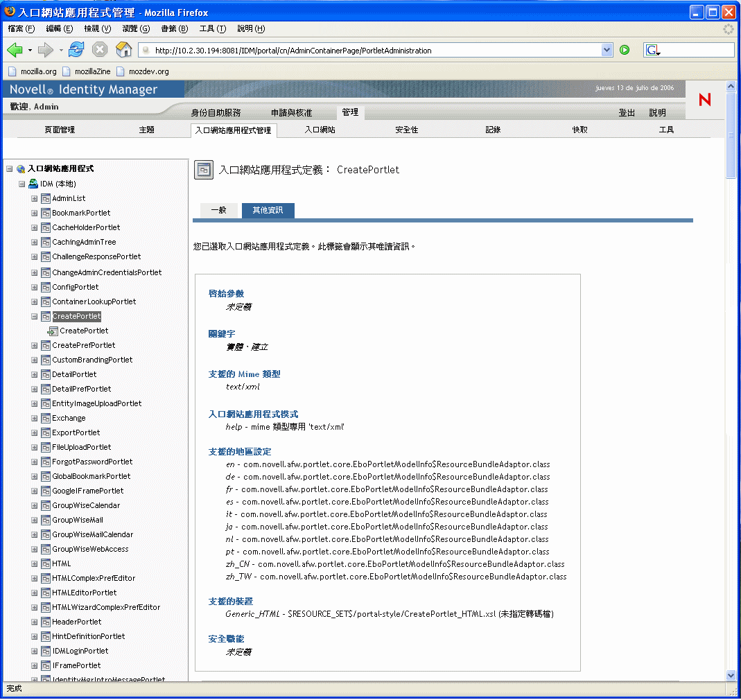Viewport: 741px width, 700px height.
Task: Expand the GoogleIFramePortlet node
Action: click(35, 491)
